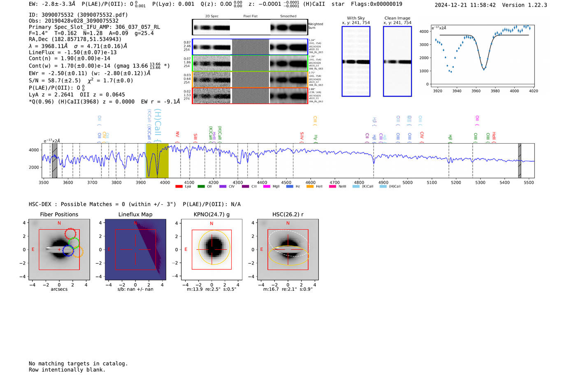Select the green-bordered 2D spectrum fiber row
Screen dimensions: 576x392
250,63
